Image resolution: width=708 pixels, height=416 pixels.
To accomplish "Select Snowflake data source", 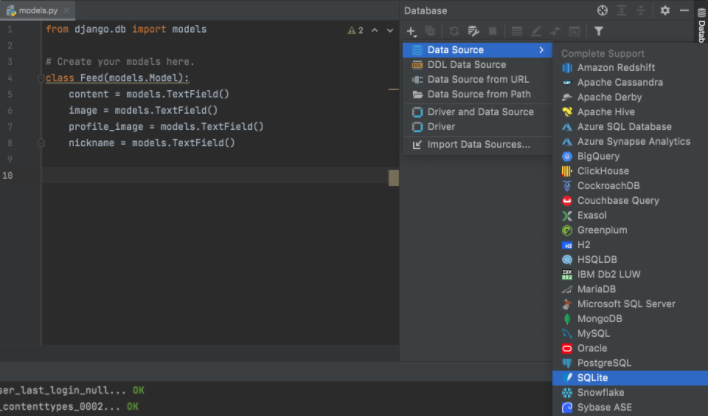I will click(630, 393).
